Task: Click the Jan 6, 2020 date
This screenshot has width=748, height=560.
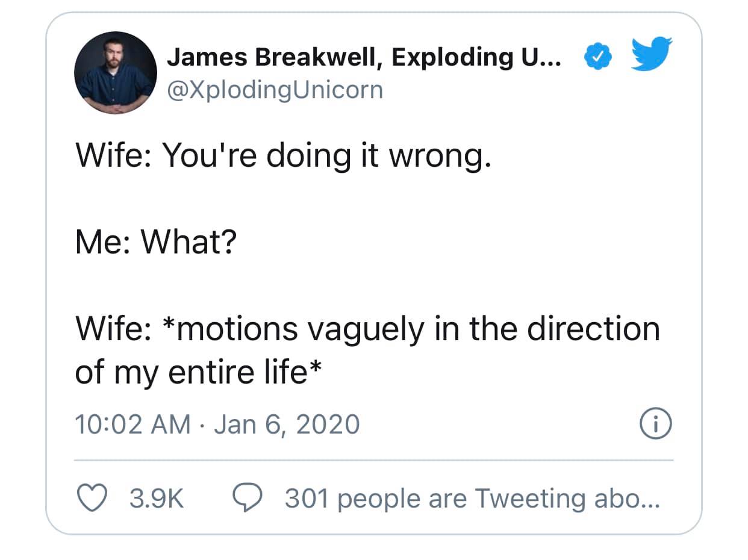Action: [287, 424]
